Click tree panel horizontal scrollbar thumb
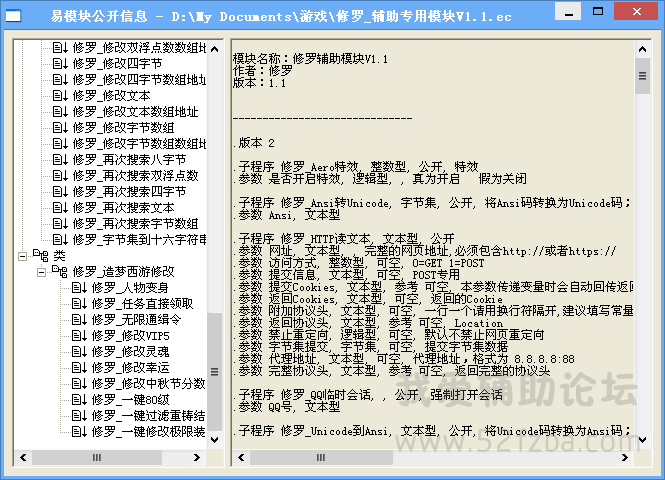Image resolution: width=665 pixels, height=480 pixels. coord(97,458)
